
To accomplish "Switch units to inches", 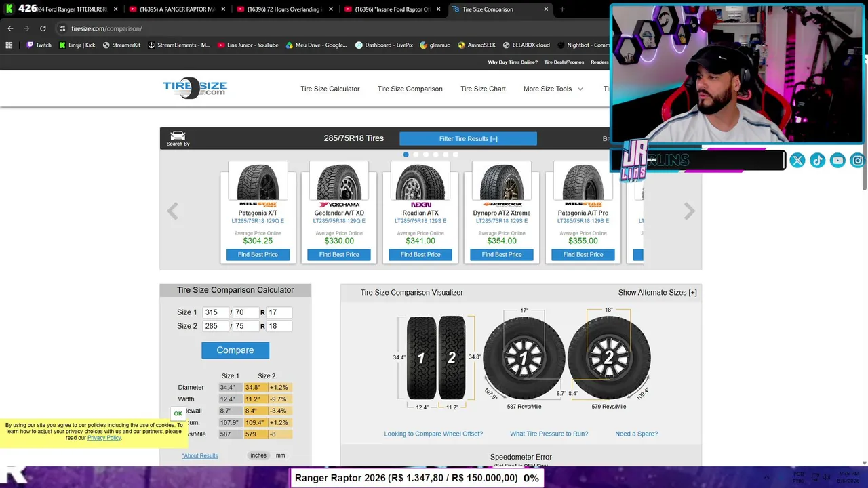I will [258, 455].
